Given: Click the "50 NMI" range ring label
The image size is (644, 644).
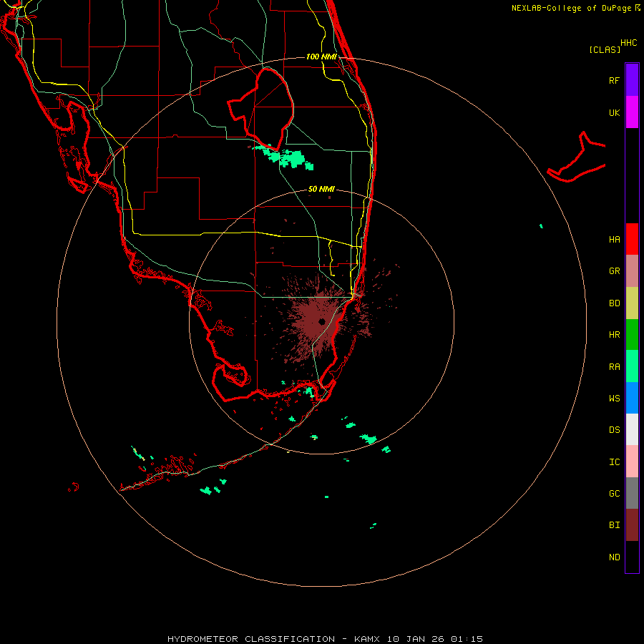Looking at the screenshot, I should pyautogui.click(x=321, y=190).
